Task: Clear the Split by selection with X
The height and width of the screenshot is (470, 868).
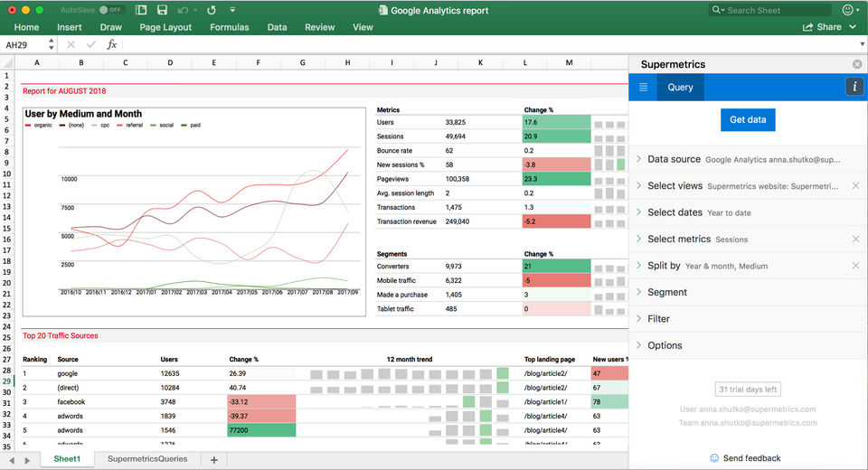Action: pyautogui.click(x=856, y=266)
